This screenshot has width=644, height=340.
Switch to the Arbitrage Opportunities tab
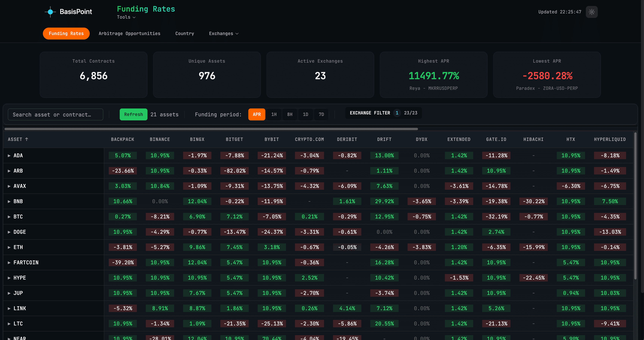tap(129, 33)
